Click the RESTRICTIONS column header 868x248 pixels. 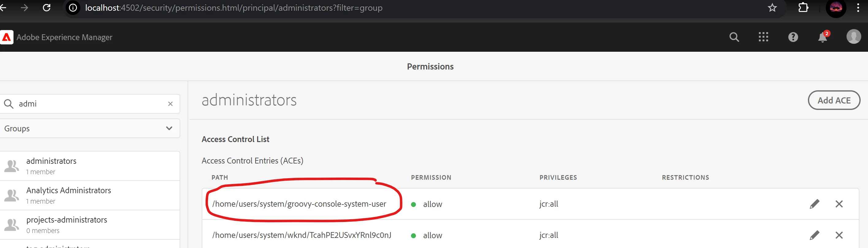[685, 178]
